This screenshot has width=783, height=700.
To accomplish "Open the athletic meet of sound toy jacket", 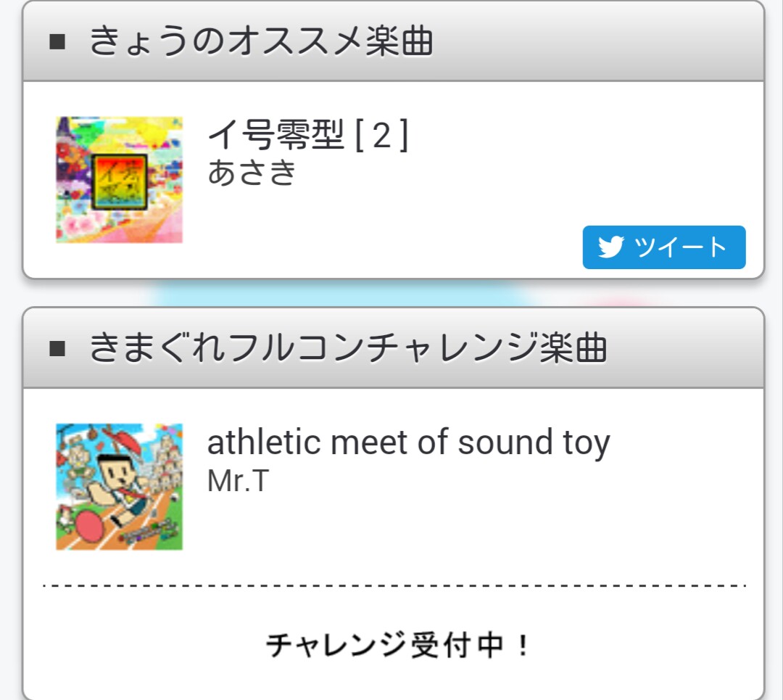I will [119, 486].
